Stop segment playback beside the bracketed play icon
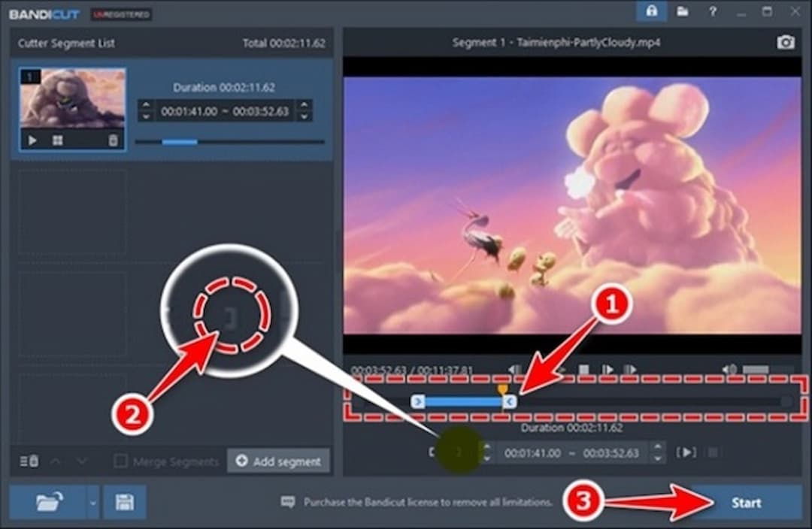Screen dimensions: 812x529 (x=713, y=452)
